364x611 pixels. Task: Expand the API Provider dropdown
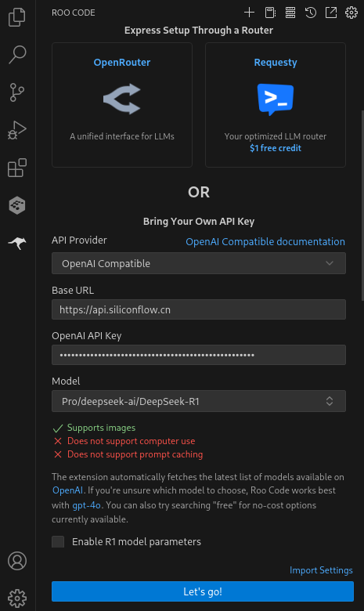[199, 263]
